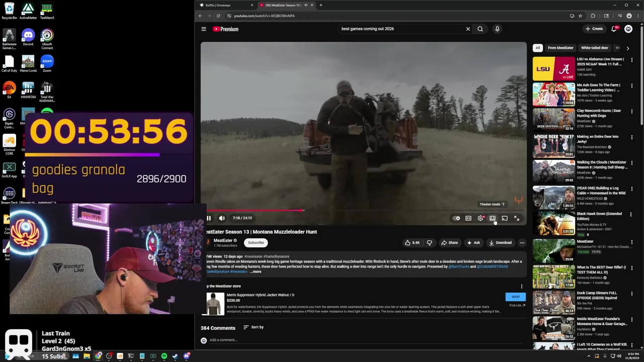644x362 pixels.
Task: Toggle the autoplay switch in player
Action: (456, 218)
